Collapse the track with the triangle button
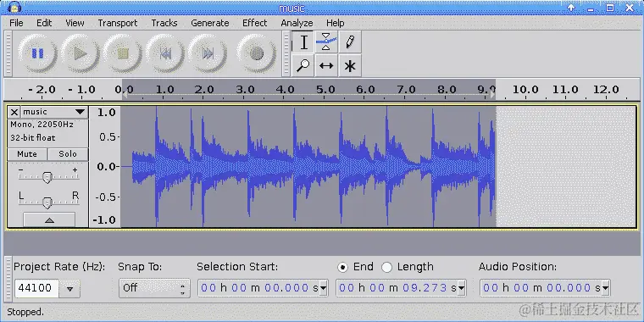644x322 pixels. click(49, 219)
